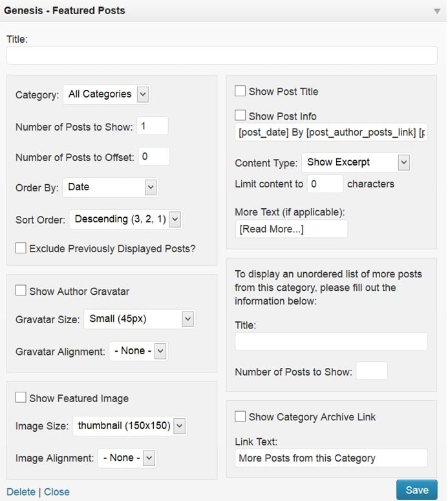This screenshot has width=448, height=501.
Task: Collapse the Genesis Featured Posts widget arrow
Action: coord(437,11)
